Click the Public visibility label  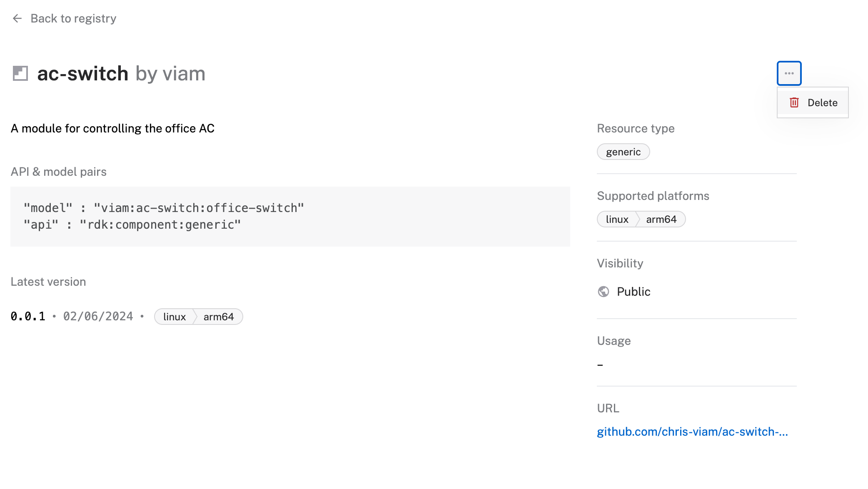[x=634, y=292]
